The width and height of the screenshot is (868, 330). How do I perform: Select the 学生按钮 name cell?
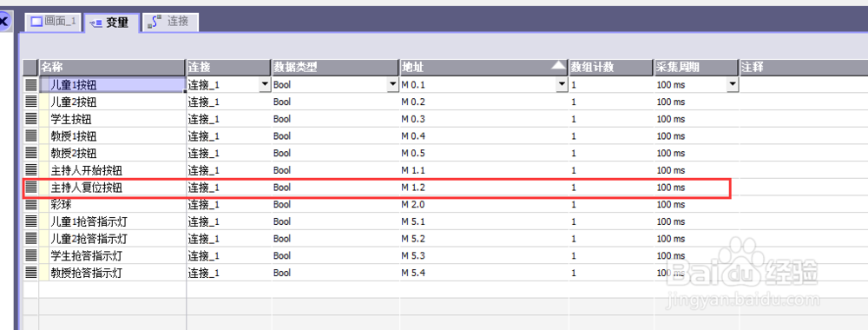click(112, 119)
